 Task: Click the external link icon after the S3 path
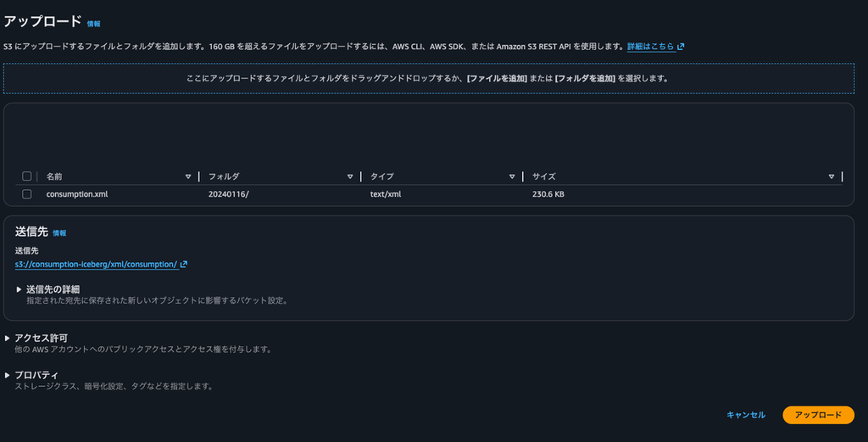point(184,264)
